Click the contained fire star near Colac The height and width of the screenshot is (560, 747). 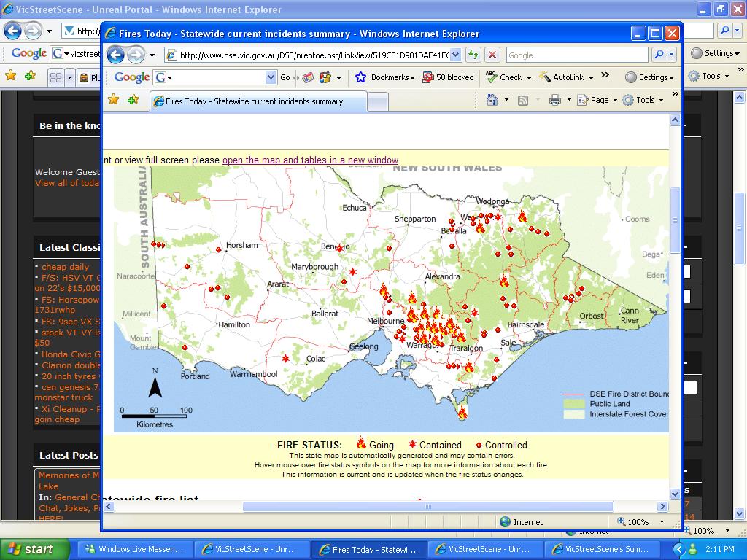pyautogui.click(x=285, y=358)
